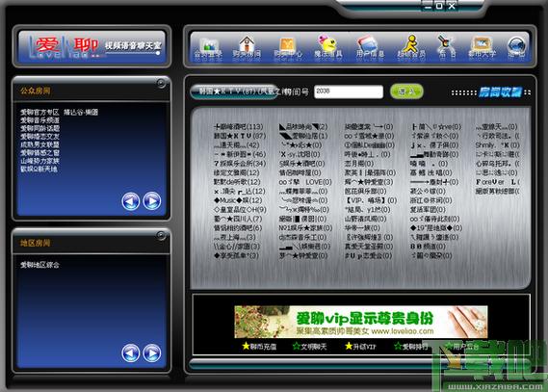548x392 pixels.
Task: Open the 升级VIP link
Action: [x=360, y=347]
